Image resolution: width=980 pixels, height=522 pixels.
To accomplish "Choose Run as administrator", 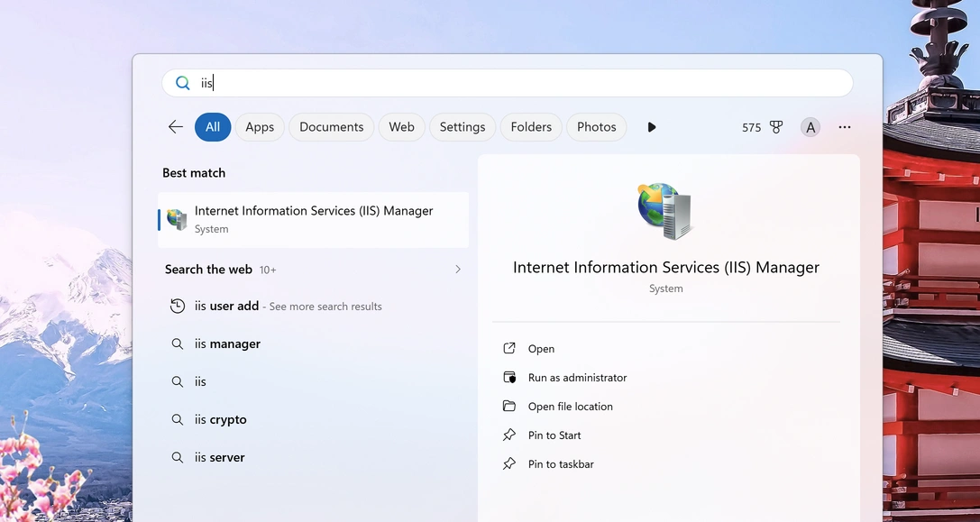I will [x=578, y=378].
